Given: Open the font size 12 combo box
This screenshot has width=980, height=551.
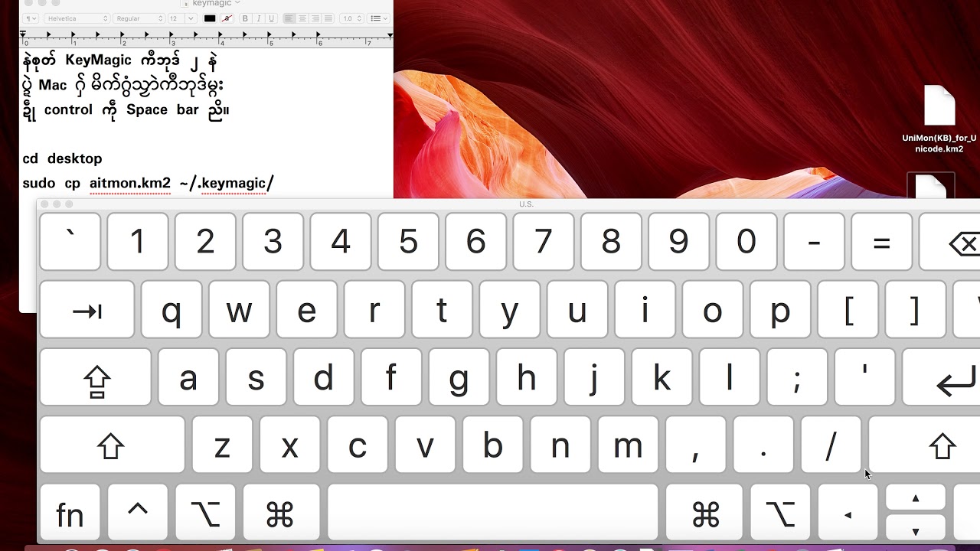Looking at the screenshot, I should click(181, 18).
